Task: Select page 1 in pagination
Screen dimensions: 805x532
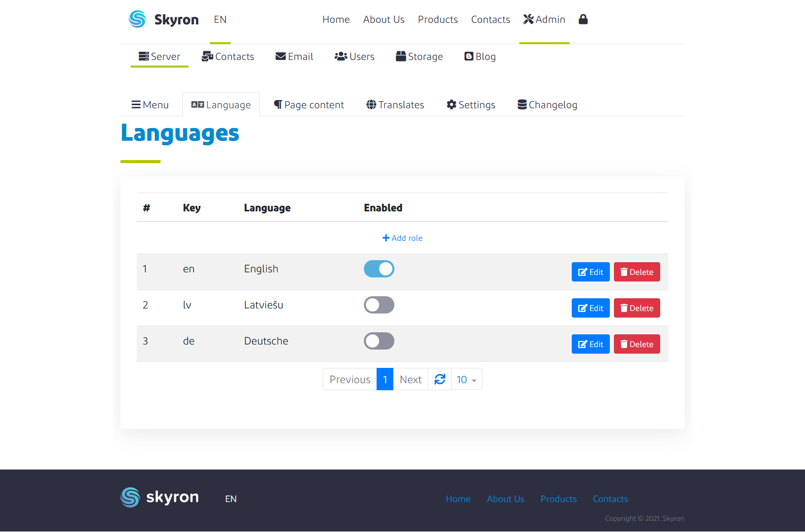Action: pyautogui.click(x=385, y=379)
